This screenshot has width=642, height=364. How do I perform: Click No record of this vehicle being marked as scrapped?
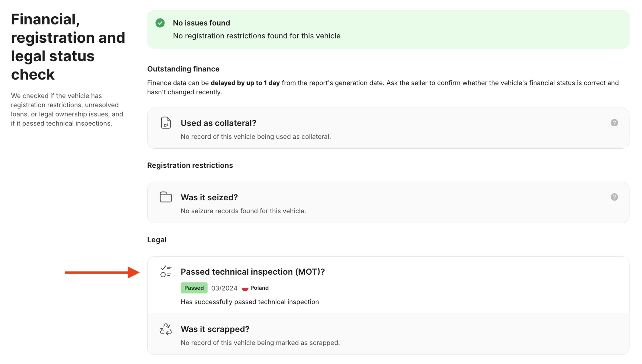click(x=260, y=343)
